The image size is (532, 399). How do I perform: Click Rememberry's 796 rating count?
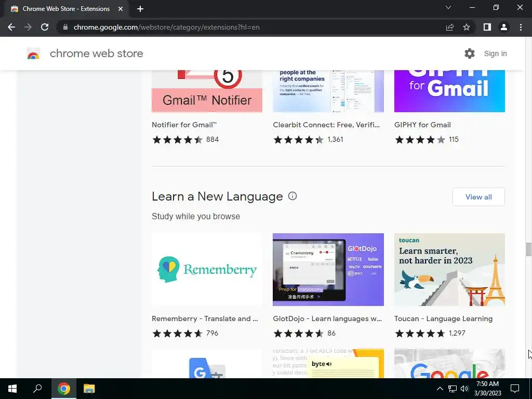[x=212, y=333]
